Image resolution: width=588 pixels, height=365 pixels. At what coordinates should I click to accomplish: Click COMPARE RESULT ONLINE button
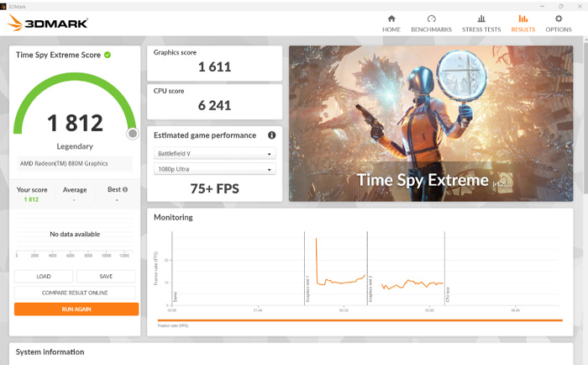point(76,293)
